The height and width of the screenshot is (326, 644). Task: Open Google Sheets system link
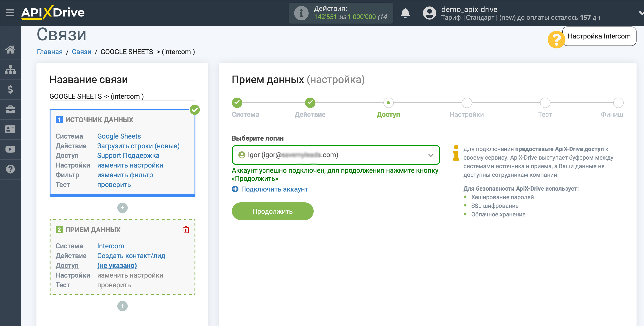[x=119, y=136]
